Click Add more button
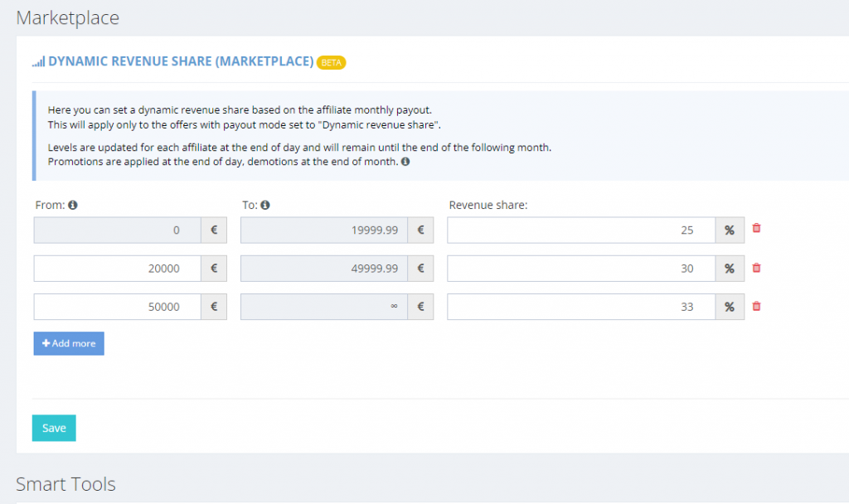 (x=69, y=343)
